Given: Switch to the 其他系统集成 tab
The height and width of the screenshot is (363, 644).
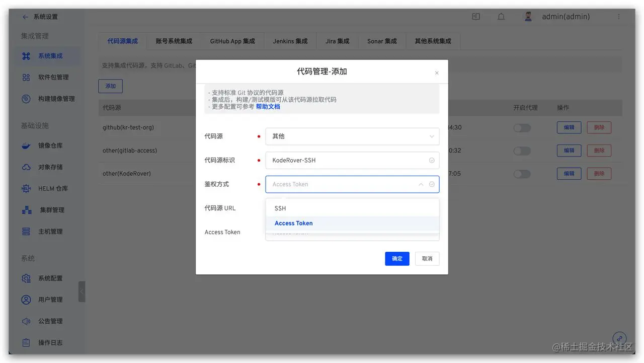Looking at the screenshot, I should tap(433, 41).
